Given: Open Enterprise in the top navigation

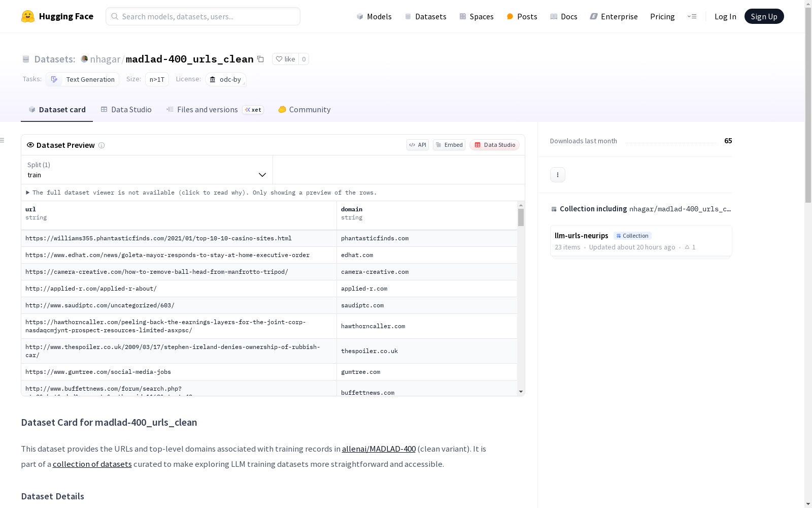Looking at the screenshot, I should point(614,16).
